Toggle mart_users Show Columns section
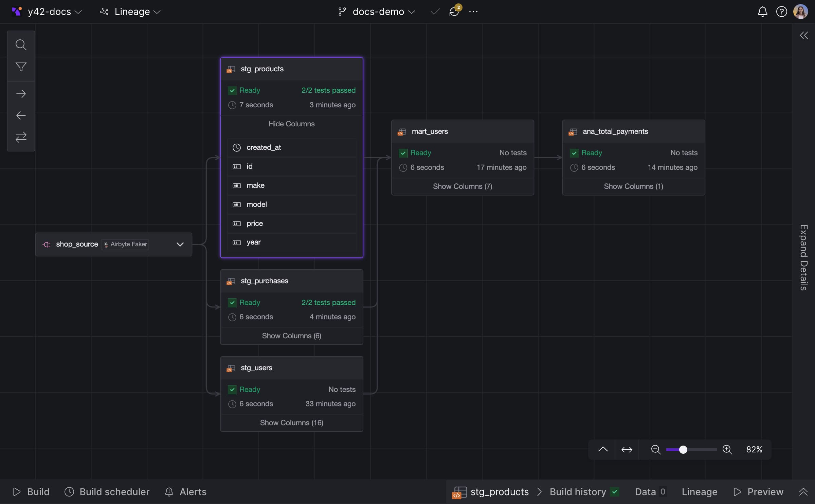 click(x=462, y=186)
